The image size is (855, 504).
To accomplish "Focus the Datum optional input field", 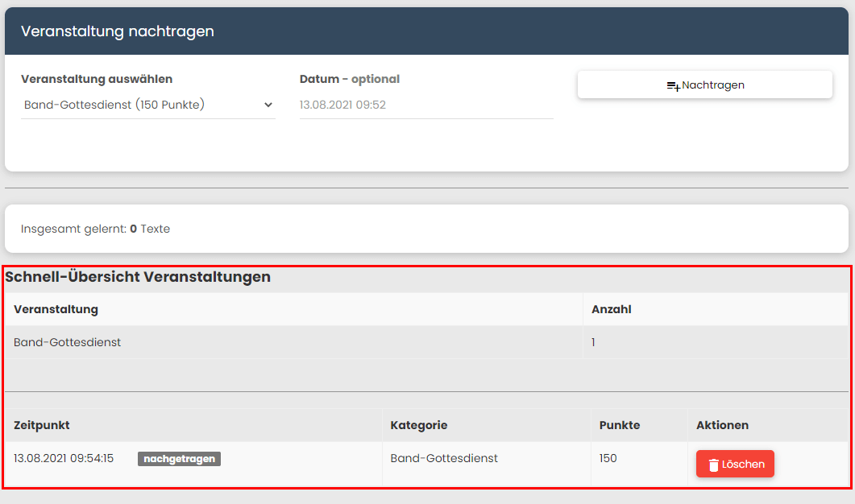I will [x=425, y=105].
